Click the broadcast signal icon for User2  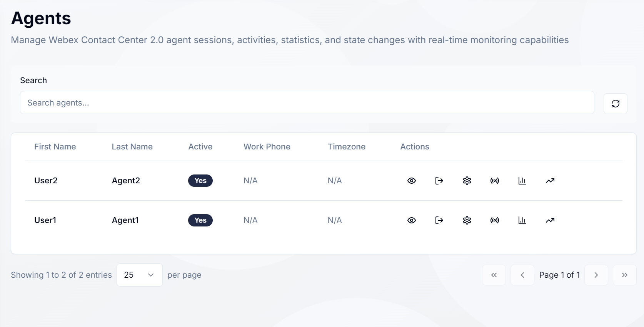(x=494, y=181)
